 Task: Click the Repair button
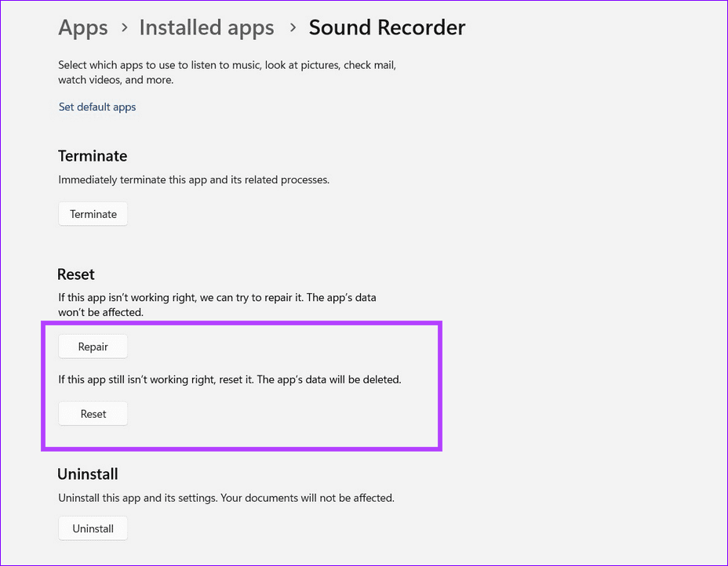click(93, 346)
